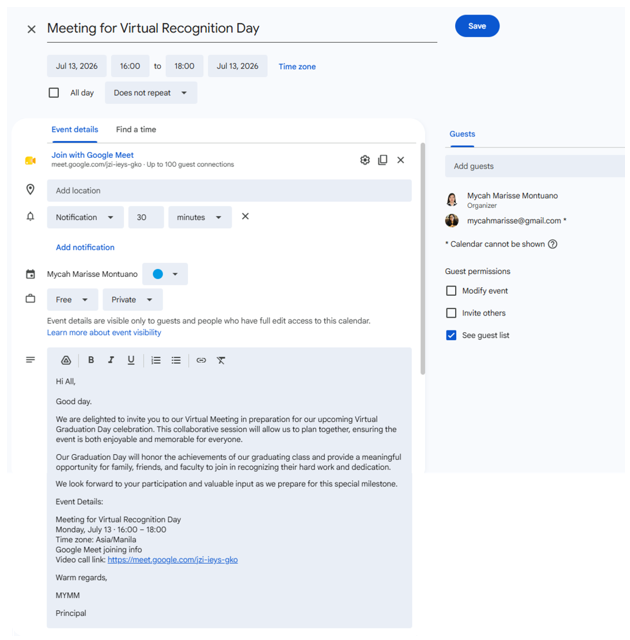
Task: Remove the Google Meet conferencing
Action: click(401, 160)
